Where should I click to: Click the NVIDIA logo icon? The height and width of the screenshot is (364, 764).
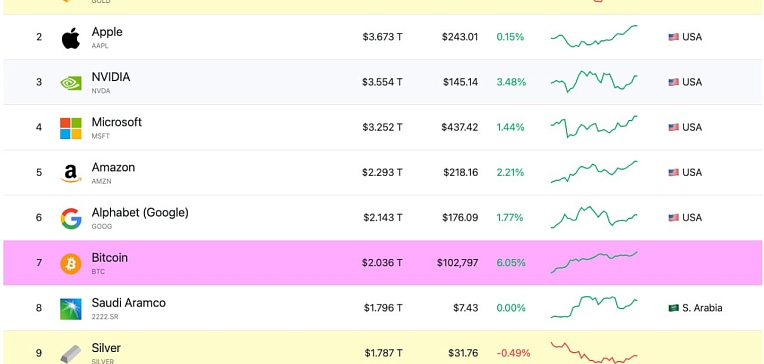coord(71,83)
